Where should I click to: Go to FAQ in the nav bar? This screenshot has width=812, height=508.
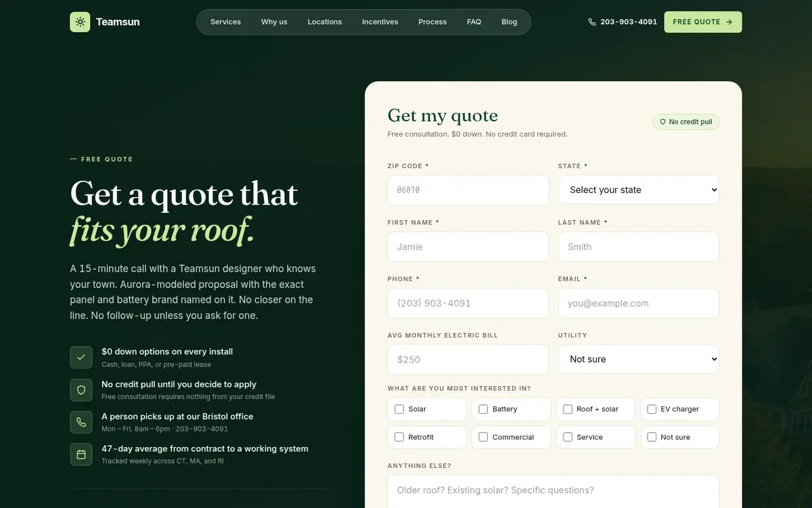(474, 22)
